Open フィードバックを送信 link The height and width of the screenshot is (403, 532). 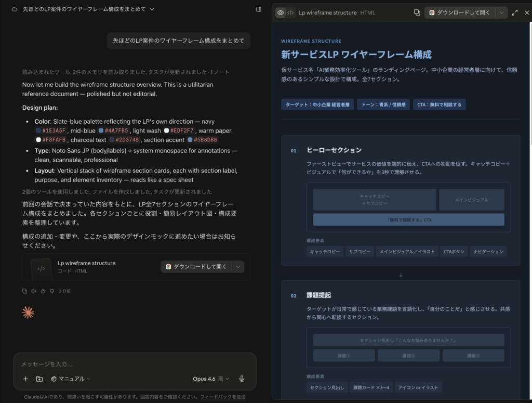point(222,397)
